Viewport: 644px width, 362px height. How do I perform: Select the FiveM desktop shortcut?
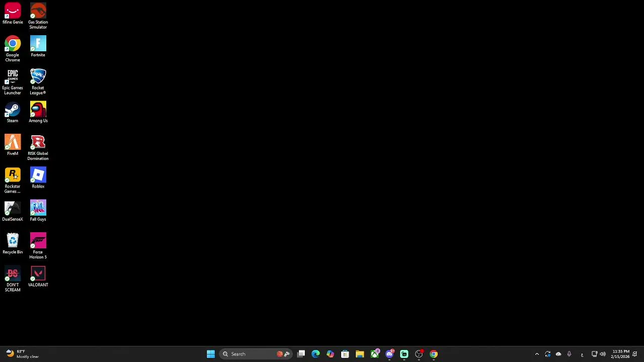click(13, 145)
